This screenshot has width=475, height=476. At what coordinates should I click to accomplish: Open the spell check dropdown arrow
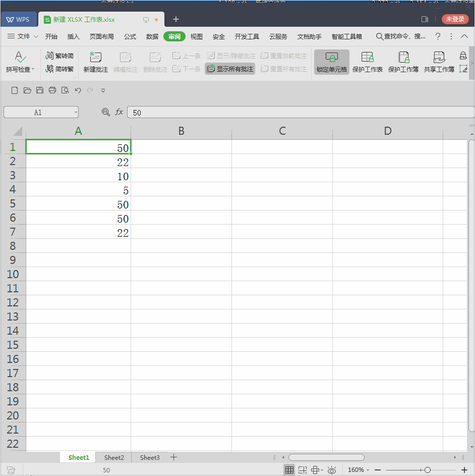coord(33,69)
